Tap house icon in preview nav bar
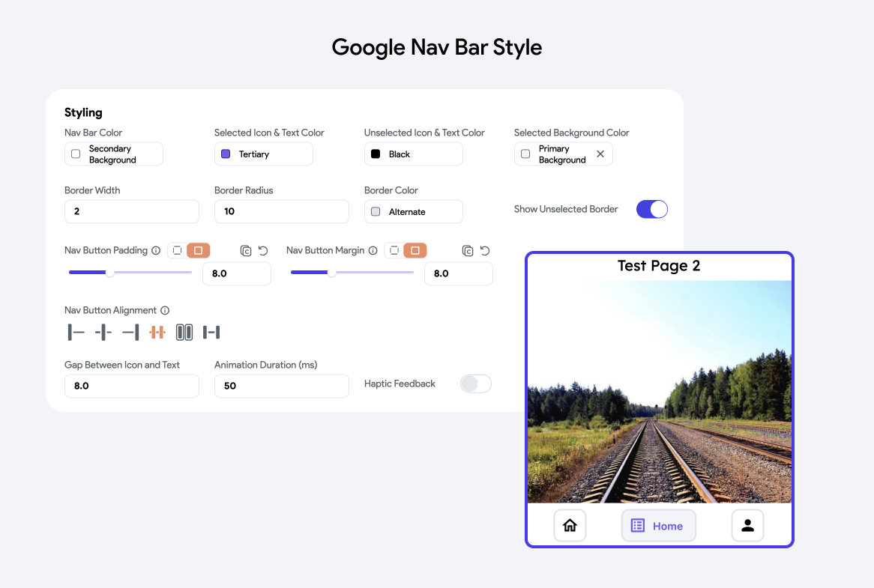This screenshot has width=874, height=588. coord(570,525)
